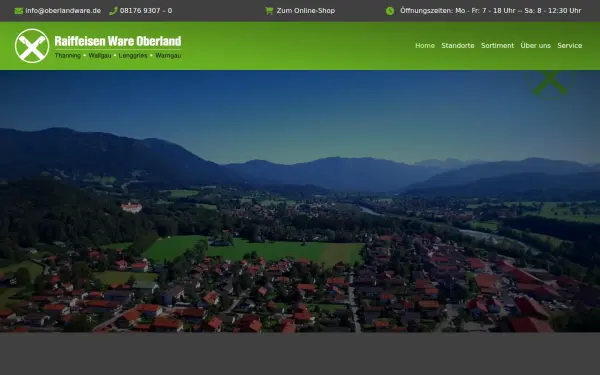Click the Thanning location under the logo

68,56
